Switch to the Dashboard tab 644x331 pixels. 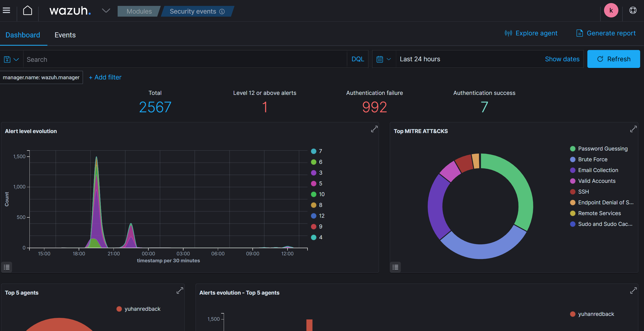coord(23,35)
